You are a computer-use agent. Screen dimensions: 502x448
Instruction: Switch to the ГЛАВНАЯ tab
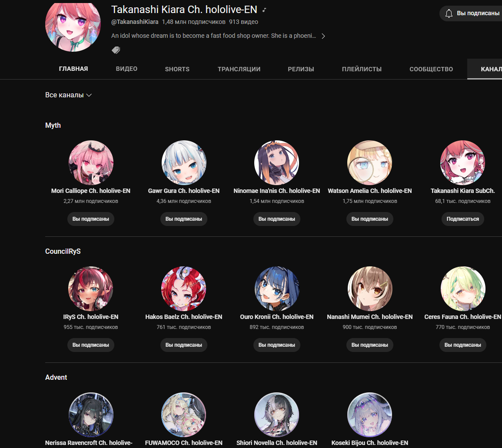click(x=73, y=69)
